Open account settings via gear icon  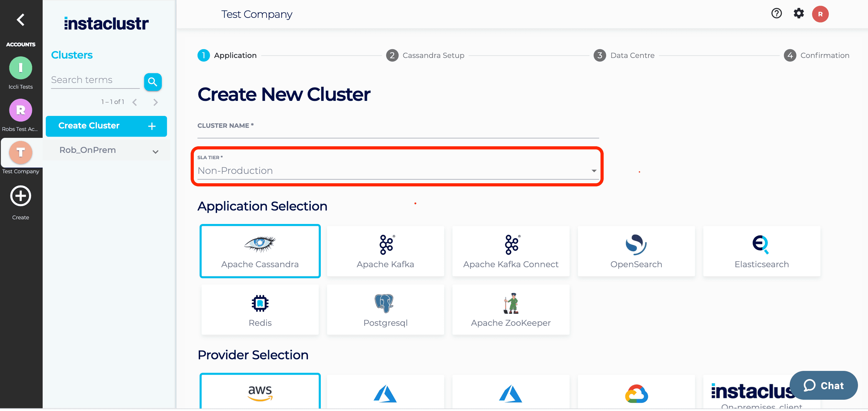(x=798, y=14)
